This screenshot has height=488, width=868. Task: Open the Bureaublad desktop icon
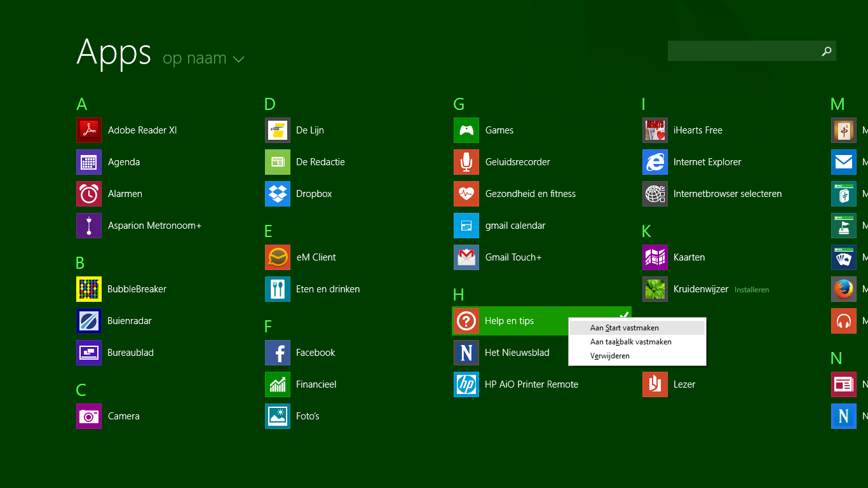click(89, 353)
